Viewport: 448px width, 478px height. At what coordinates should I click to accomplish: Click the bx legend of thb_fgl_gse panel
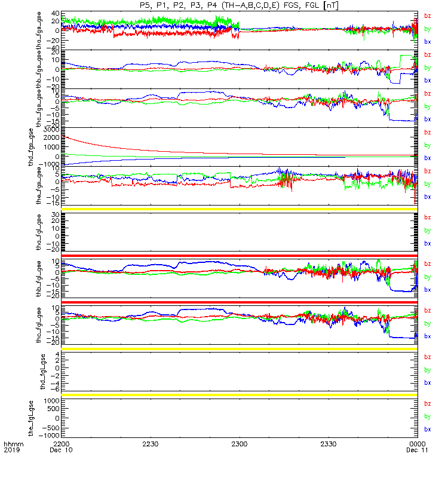[x=428, y=290]
